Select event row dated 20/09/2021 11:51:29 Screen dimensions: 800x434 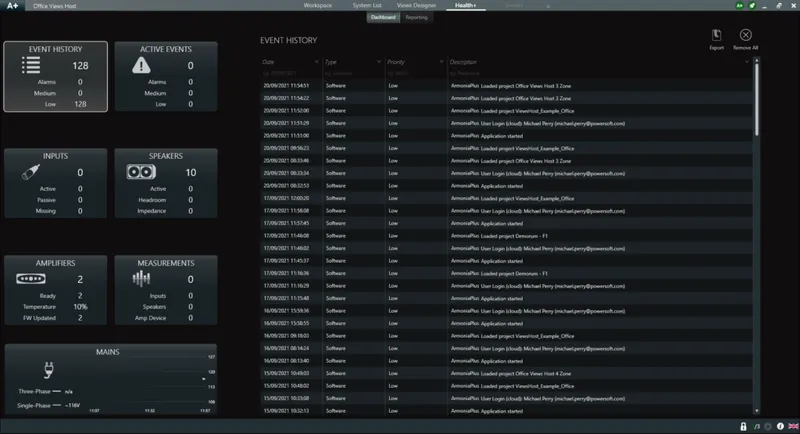506,123
